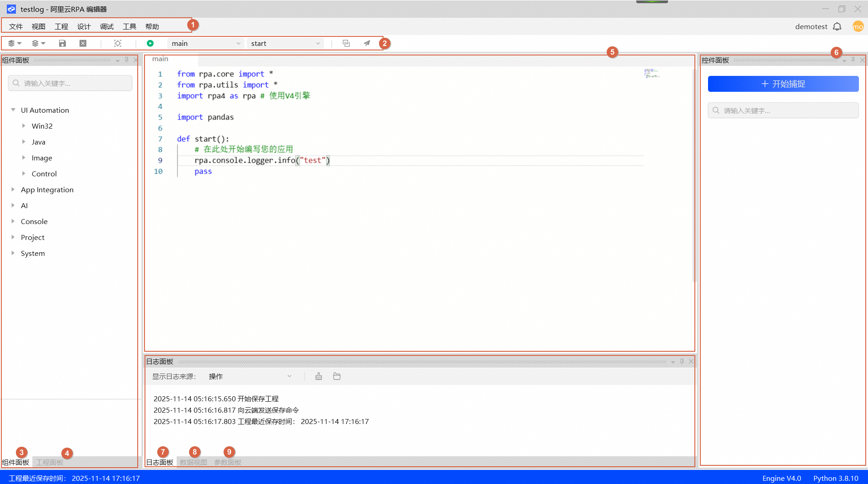
Task: Close the 控件面板 panel
Action: point(862,60)
